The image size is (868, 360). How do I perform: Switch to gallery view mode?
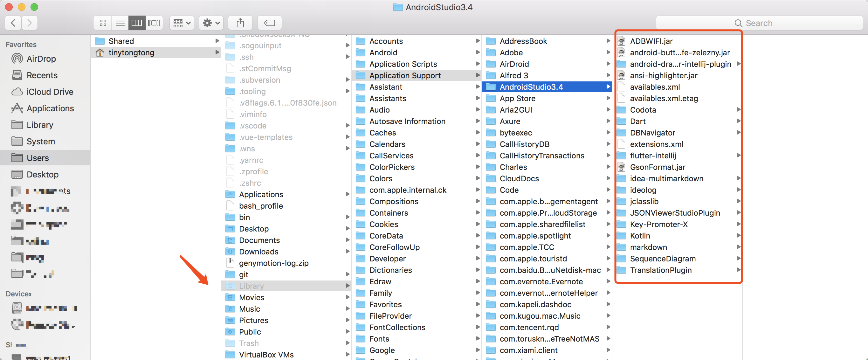[154, 23]
